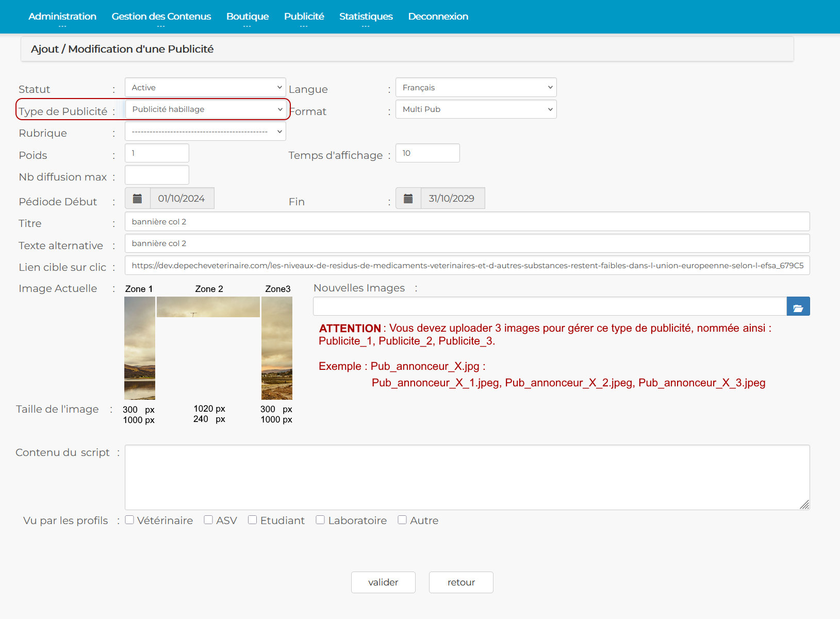Open the file browser folder icon
This screenshot has width=840, height=619.
798,306
